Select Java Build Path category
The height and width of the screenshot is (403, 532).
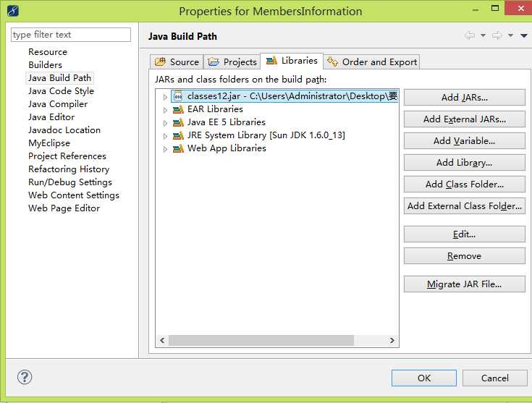(x=59, y=78)
